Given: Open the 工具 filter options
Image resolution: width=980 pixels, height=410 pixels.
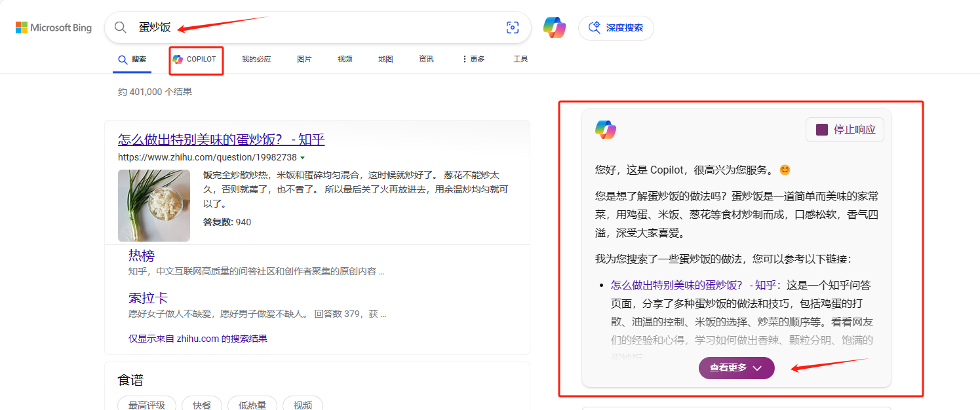Looking at the screenshot, I should (x=520, y=60).
